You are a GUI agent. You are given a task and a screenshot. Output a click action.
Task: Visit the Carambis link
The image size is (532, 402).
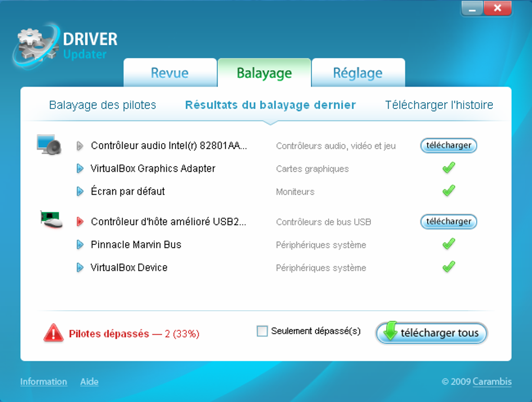(x=492, y=382)
